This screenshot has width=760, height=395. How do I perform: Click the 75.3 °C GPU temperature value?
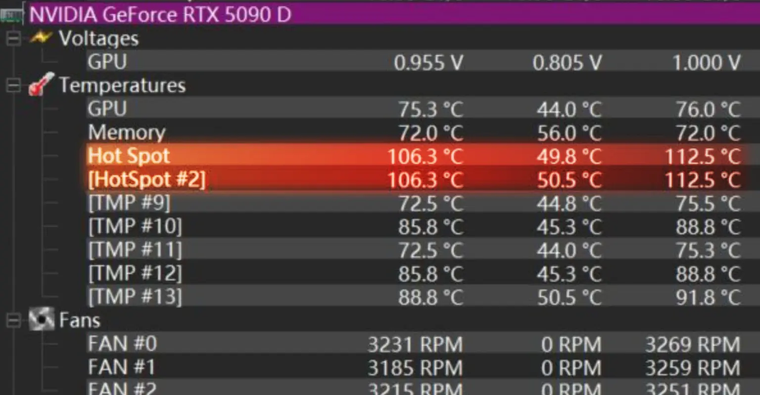tap(430, 110)
